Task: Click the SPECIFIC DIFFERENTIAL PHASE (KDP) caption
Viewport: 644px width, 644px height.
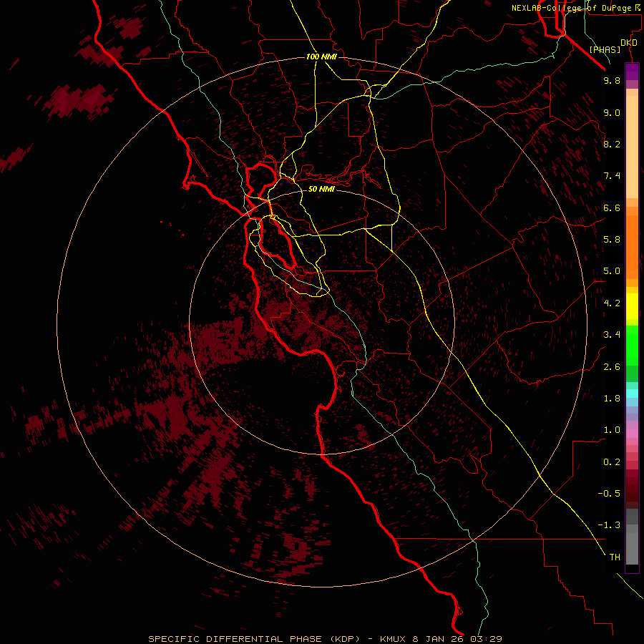Action: pyautogui.click(x=254, y=639)
